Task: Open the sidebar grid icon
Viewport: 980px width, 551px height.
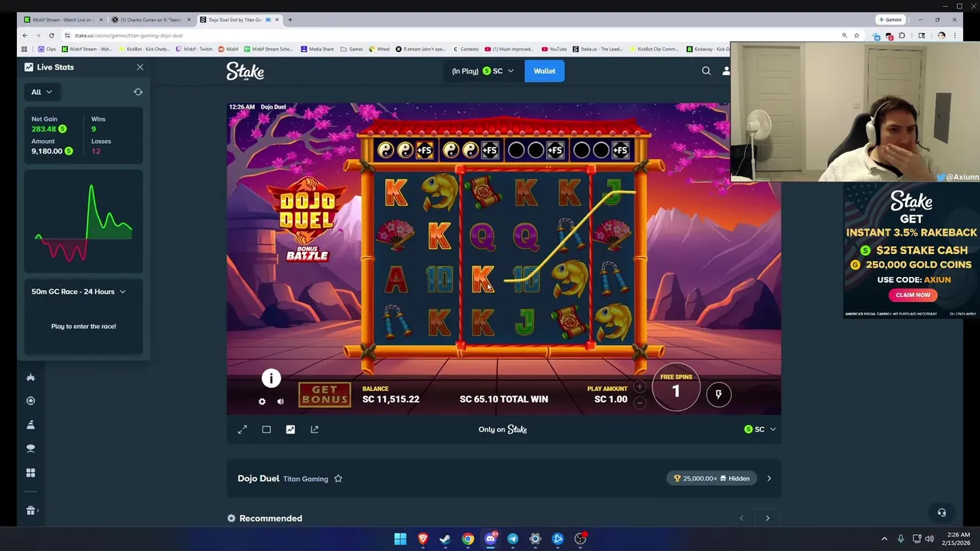Action: (x=31, y=473)
